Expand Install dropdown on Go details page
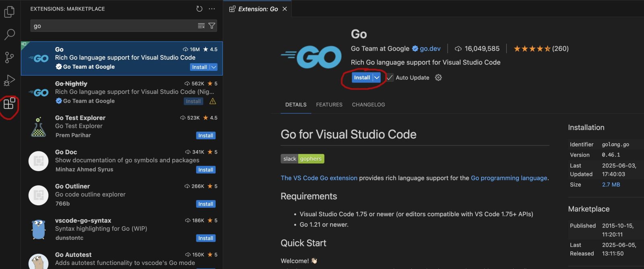 click(377, 78)
